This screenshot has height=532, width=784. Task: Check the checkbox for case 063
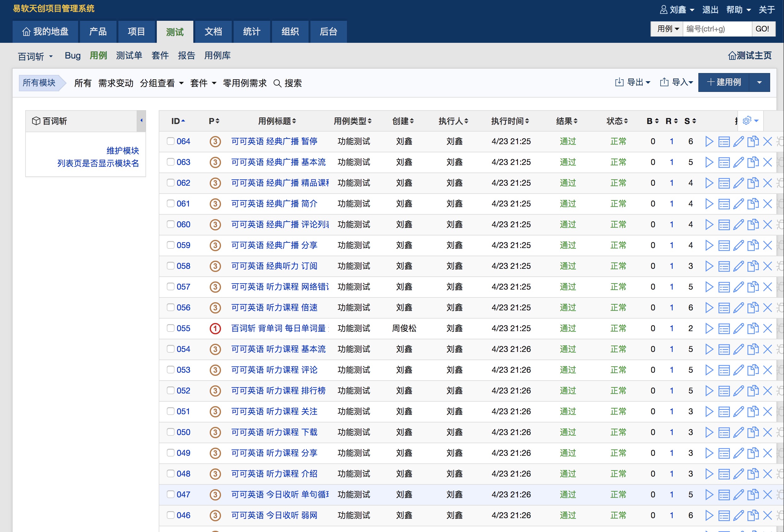171,162
